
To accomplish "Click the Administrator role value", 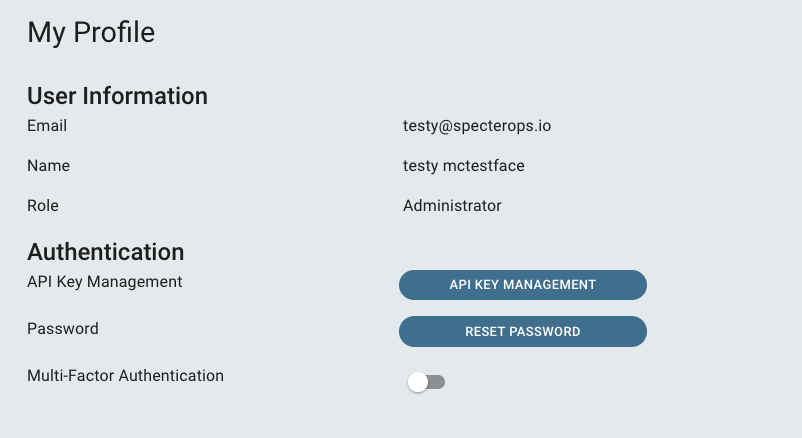I will click(452, 206).
